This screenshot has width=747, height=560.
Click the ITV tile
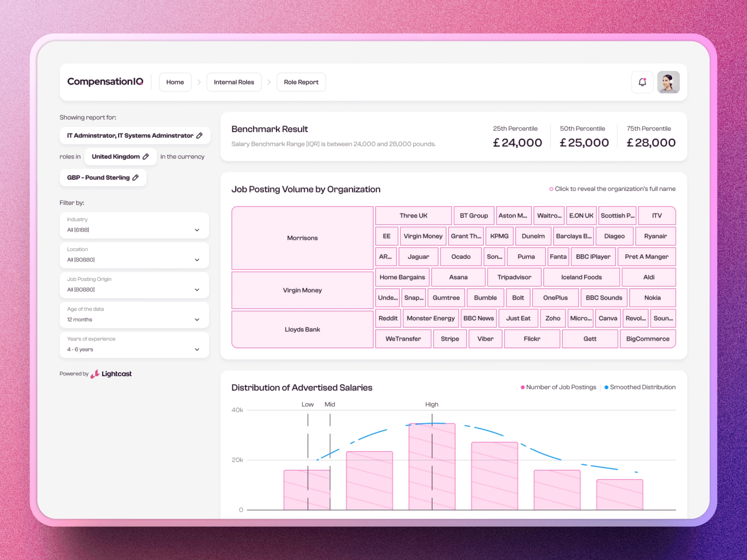(x=657, y=215)
